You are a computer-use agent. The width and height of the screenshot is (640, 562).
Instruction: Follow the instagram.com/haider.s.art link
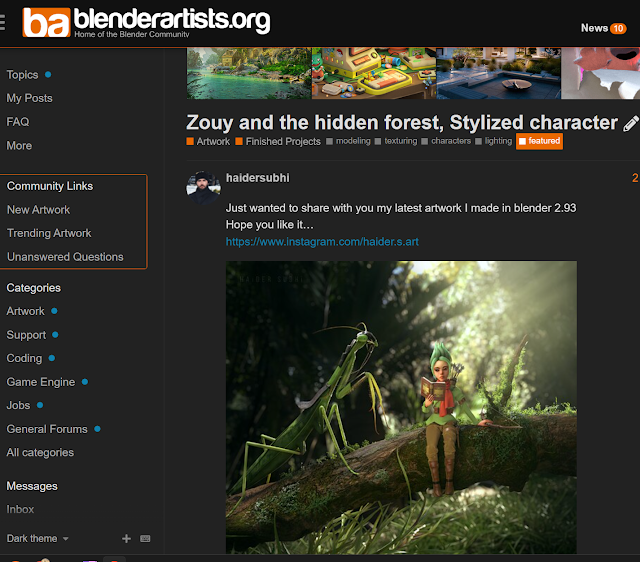(322, 242)
